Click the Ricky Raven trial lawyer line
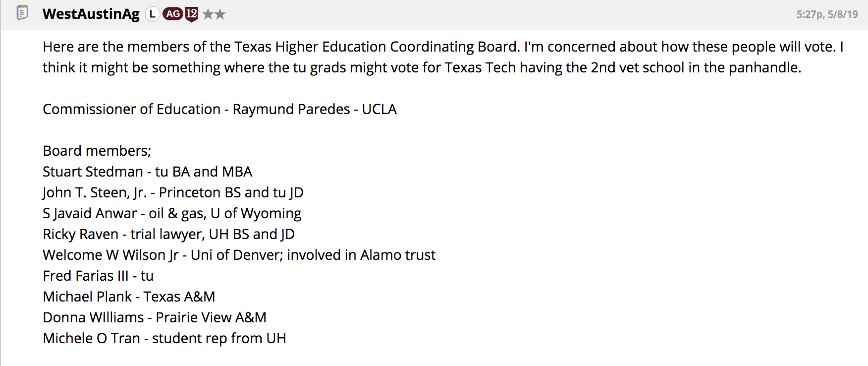Screen dimensions: 868x366 (x=168, y=234)
